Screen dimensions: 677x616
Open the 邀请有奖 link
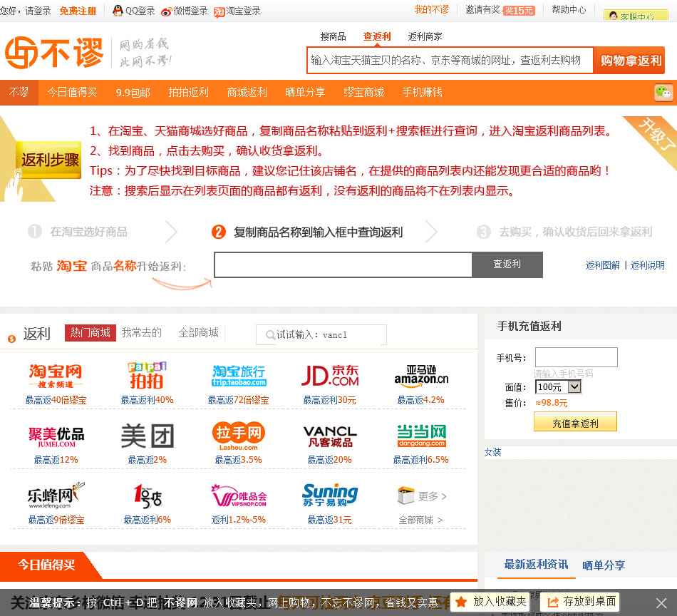[482, 9]
